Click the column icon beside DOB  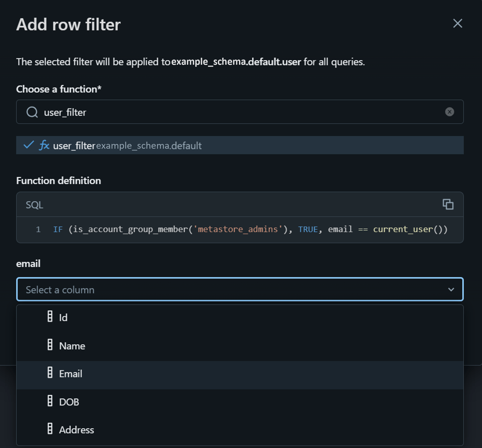(50, 402)
